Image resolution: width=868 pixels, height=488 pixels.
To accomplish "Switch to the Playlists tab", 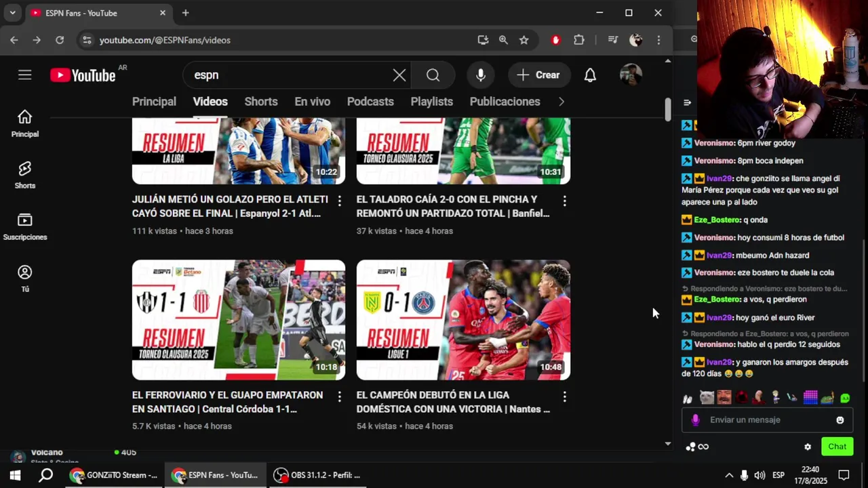I will (432, 102).
